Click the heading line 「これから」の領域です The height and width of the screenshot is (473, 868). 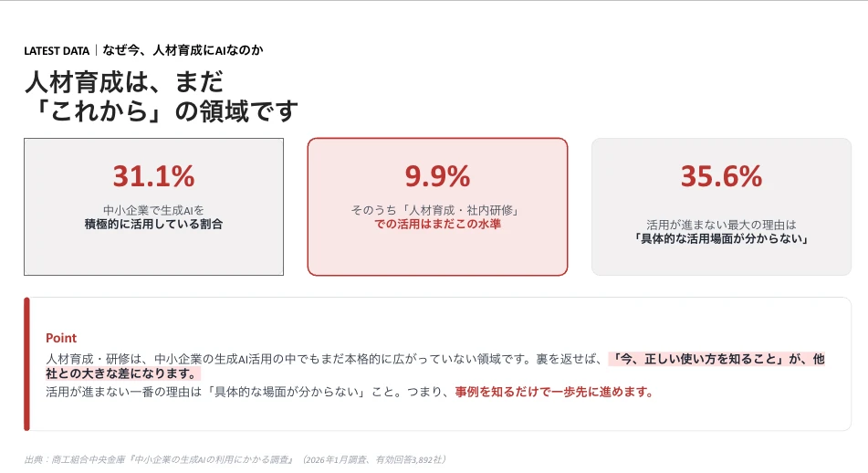point(162,111)
